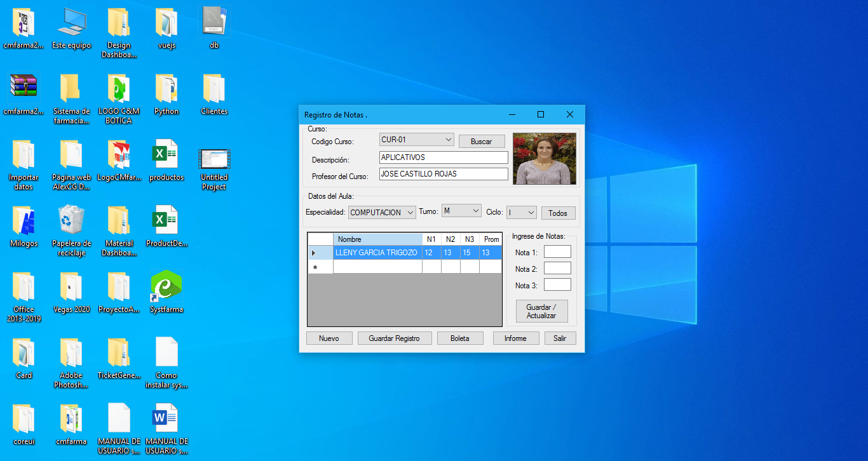Select the LLENY GARCIA TRIGOZO grid row
Image resolution: width=868 pixels, height=461 pixels.
(376, 253)
